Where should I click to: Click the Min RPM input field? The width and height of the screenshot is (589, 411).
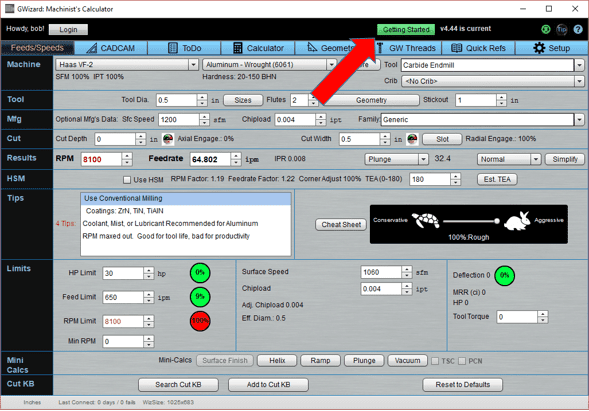pos(123,341)
